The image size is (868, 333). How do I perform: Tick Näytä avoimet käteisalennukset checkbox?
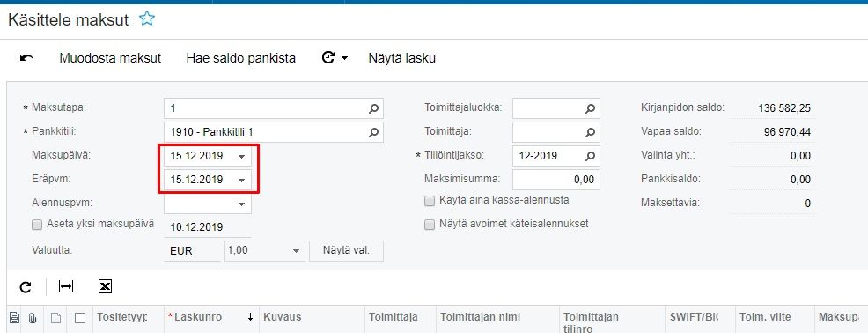pos(430,225)
